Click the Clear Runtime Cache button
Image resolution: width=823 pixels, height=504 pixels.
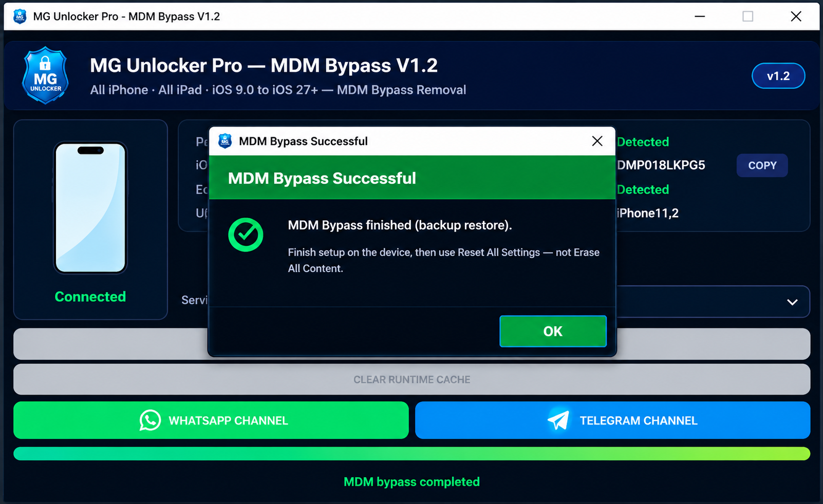pos(411,379)
